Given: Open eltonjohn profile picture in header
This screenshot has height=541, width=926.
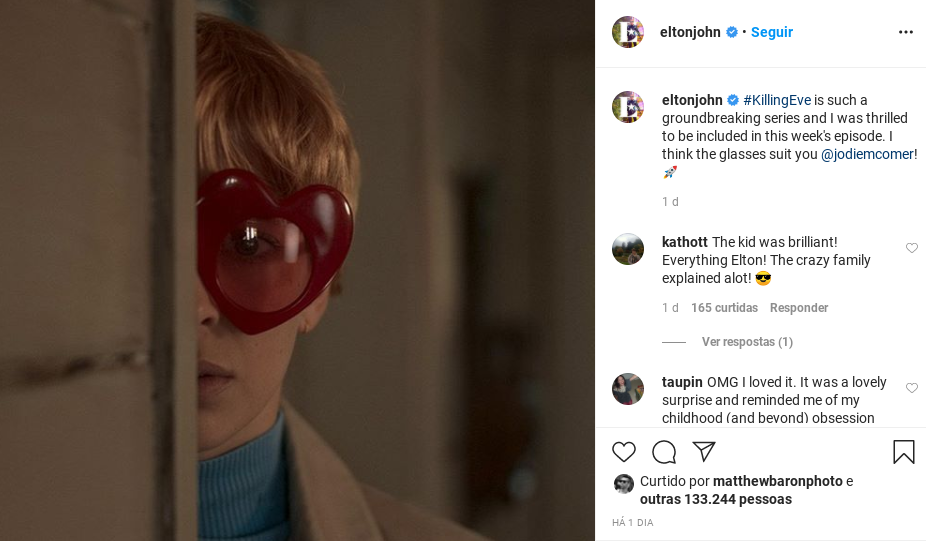Looking at the screenshot, I should 628,32.
